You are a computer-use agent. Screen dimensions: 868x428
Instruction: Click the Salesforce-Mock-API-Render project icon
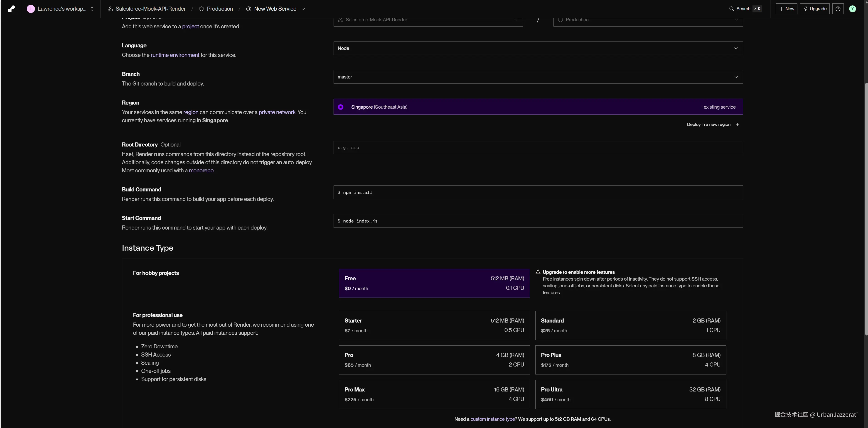[x=110, y=9]
